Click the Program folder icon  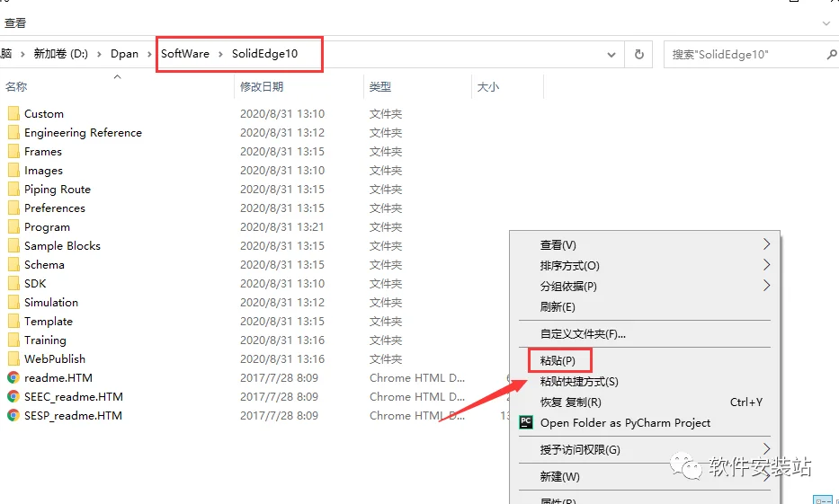[13, 227]
